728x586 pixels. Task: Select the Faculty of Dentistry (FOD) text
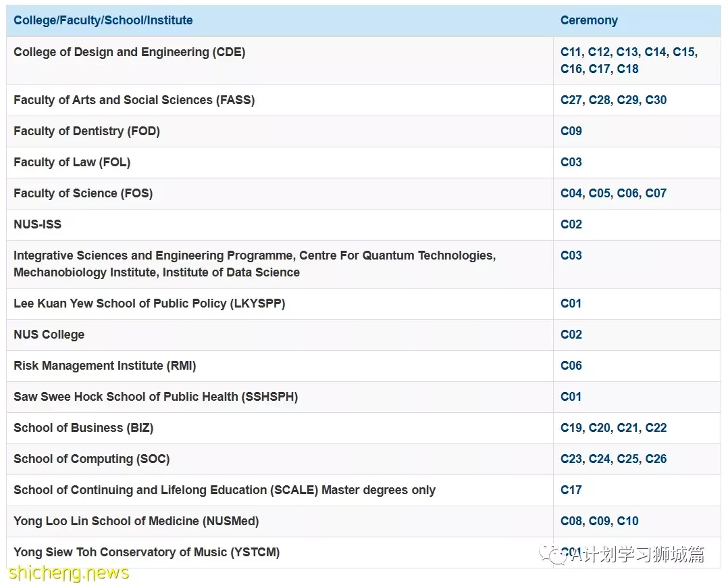coord(87,131)
